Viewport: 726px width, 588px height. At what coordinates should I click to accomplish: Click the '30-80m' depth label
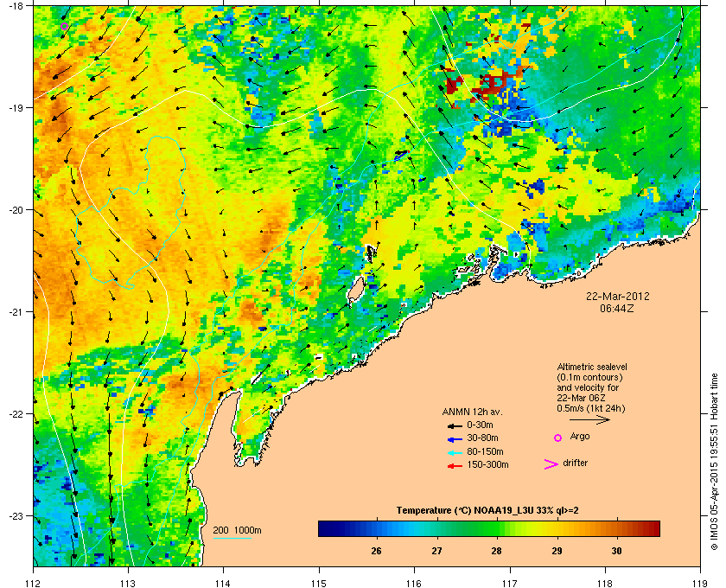(x=482, y=438)
